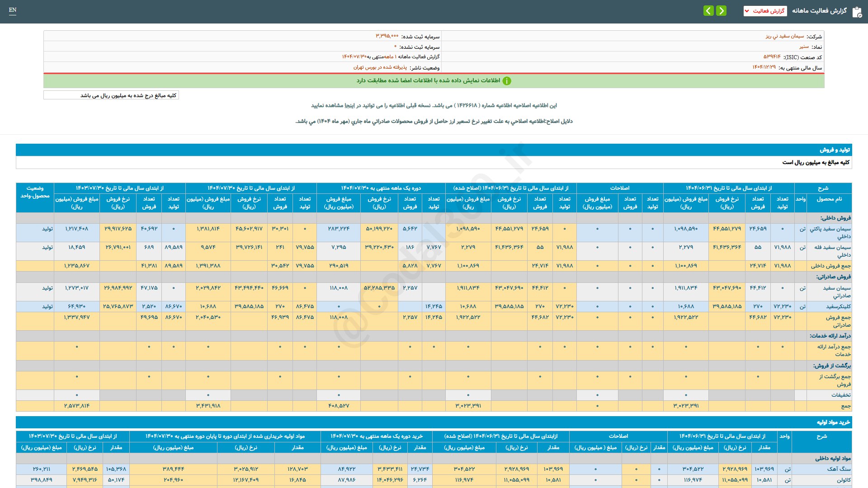This screenshot has width=868, height=488.
Task: Click the registered capital value ۳,۳۹۵,۰۰۰
Action: pyautogui.click(x=387, y=36)
